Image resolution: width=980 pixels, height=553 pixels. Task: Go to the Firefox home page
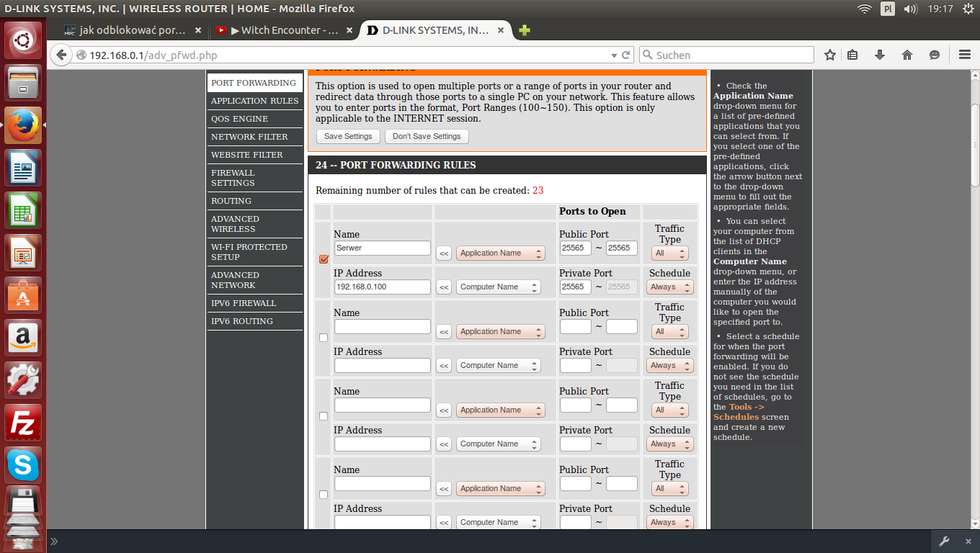(907, 55)
